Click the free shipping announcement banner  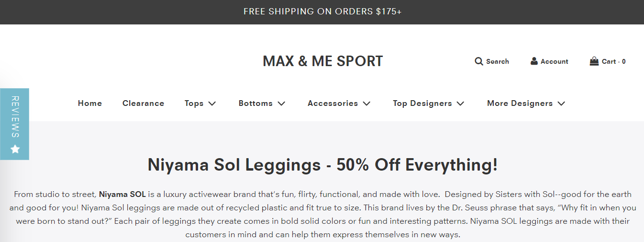click(322, 12)
